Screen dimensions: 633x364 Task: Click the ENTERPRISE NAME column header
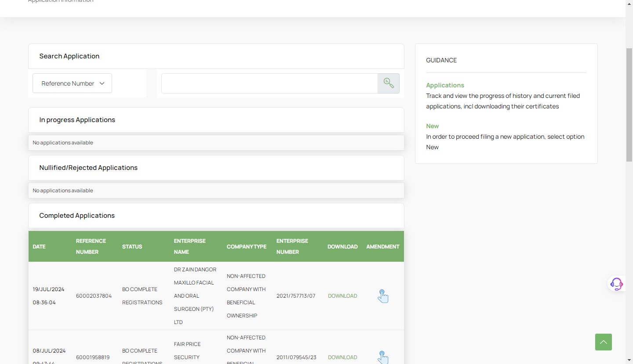coord(189,246)
